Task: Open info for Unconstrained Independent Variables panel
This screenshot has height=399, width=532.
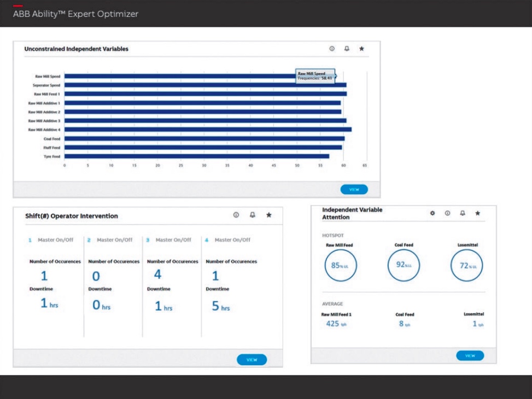Action: click(x=332, y=49)
